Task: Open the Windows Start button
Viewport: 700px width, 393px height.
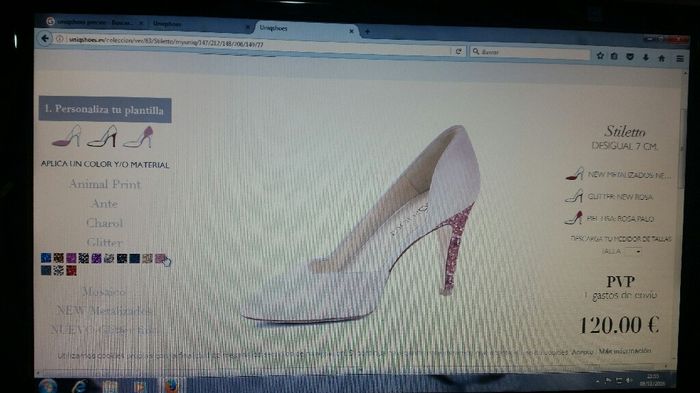Action: coord(47,385)
